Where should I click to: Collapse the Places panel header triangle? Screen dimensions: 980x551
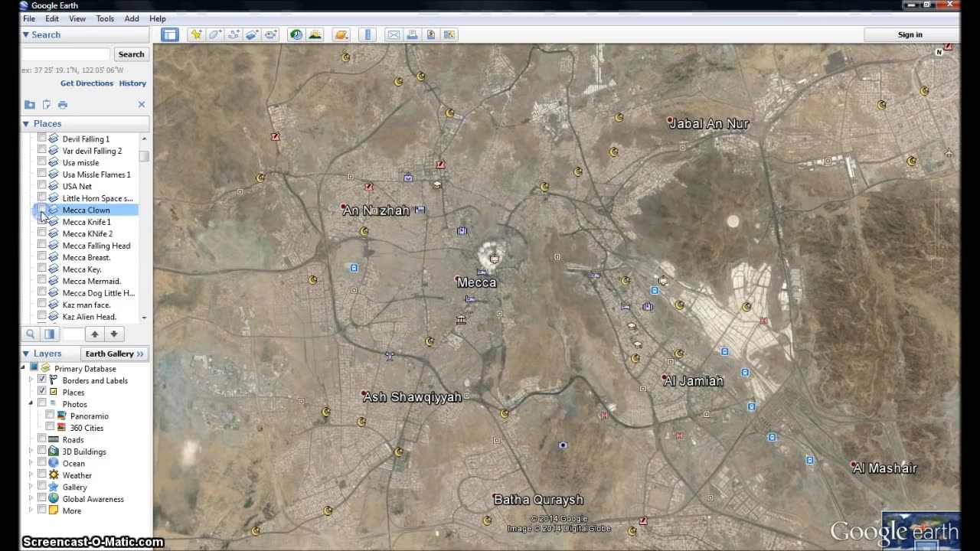pos(25,123)
